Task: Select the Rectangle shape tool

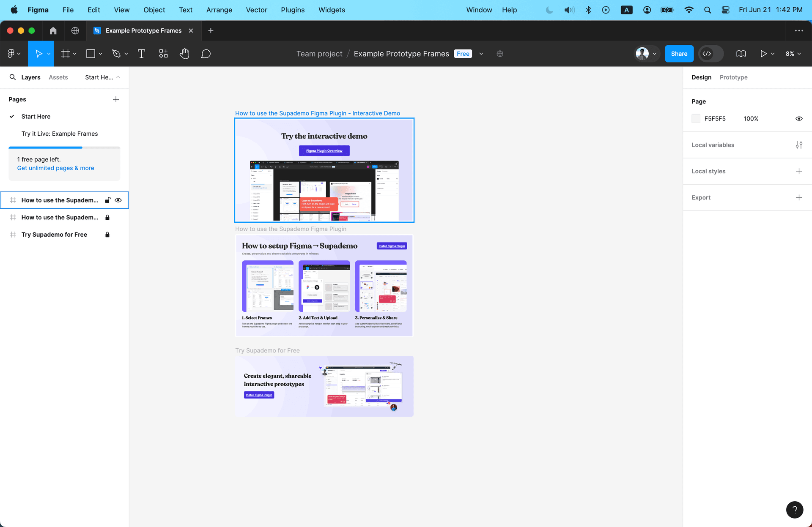Action: [x=91, y=54]
